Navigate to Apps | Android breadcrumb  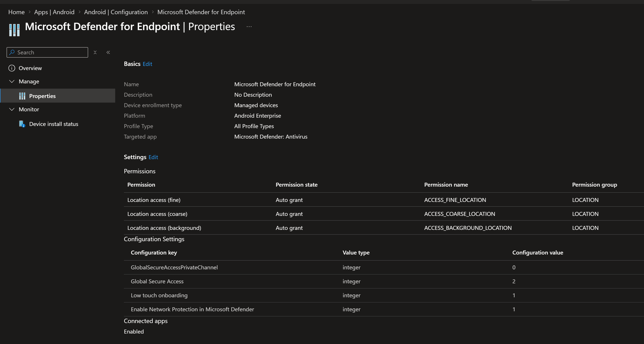point(54,12)
